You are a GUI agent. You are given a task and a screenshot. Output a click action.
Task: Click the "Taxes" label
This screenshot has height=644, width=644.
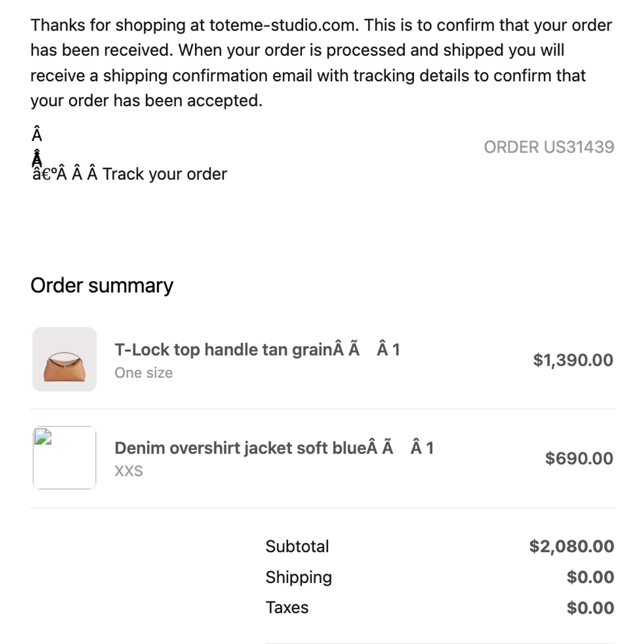[287, 608]
